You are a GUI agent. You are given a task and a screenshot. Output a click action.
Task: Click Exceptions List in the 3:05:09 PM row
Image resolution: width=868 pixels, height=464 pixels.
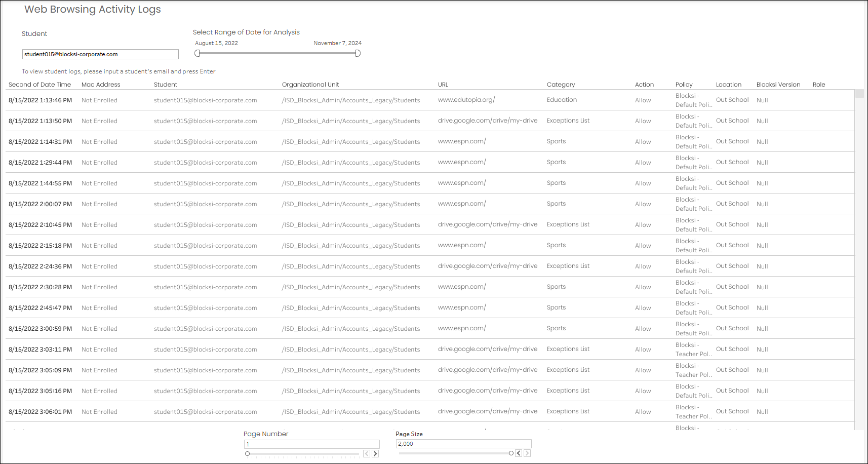568,370
